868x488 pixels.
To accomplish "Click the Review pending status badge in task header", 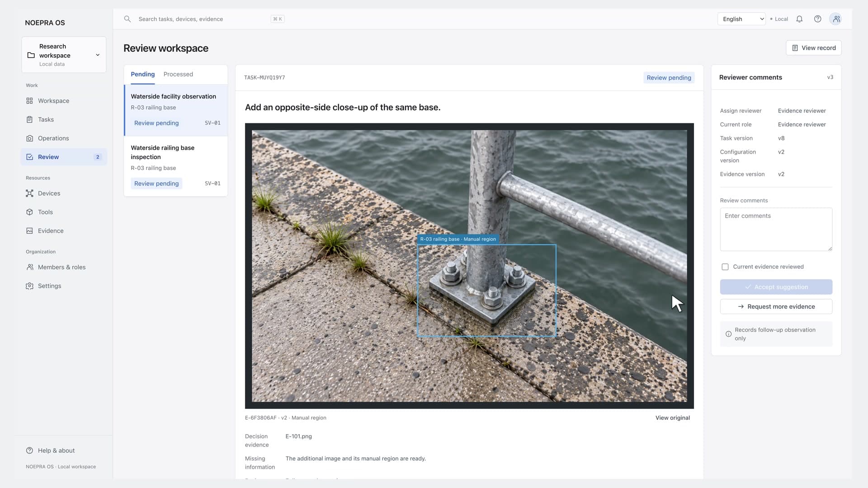I will 669,78.
